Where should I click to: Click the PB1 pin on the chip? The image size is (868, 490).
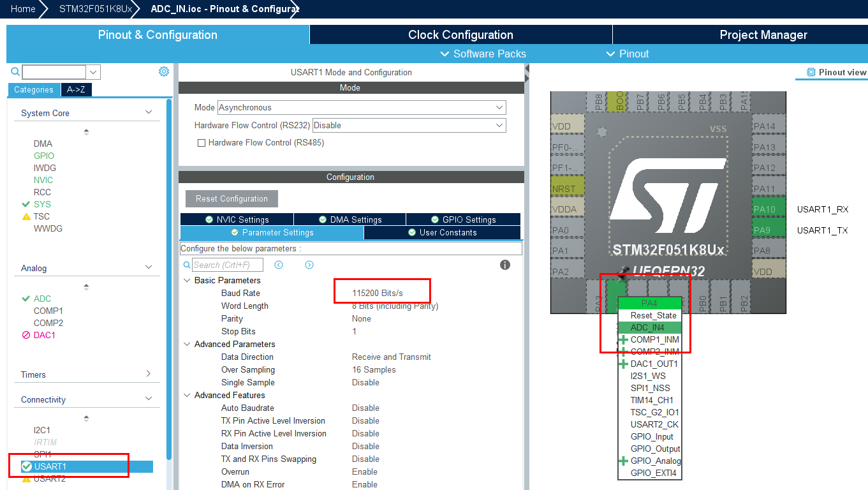click(x=723, y=298)
